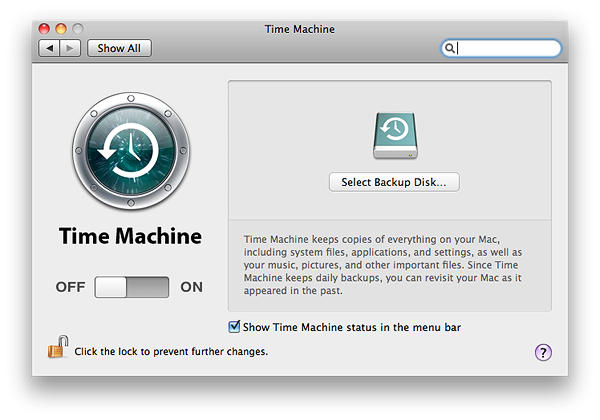The width and height of the screenshot is (600, 420).
Task: Click the OFF label beside the switch
Action: coord(70,287)
